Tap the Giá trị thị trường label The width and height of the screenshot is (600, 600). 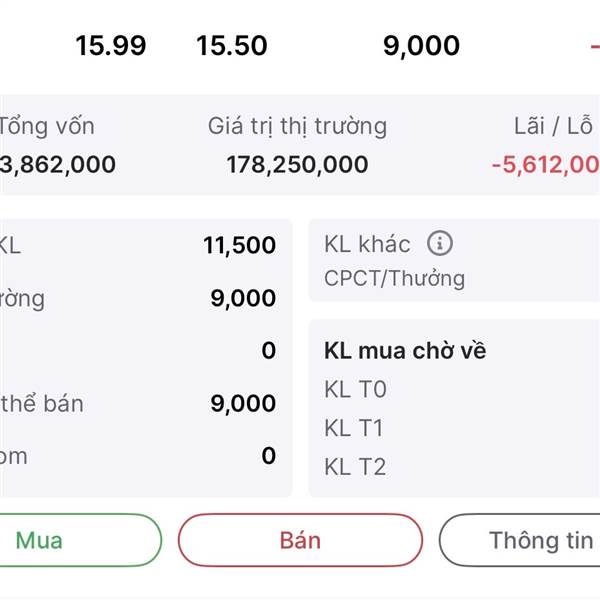point(297,126)
